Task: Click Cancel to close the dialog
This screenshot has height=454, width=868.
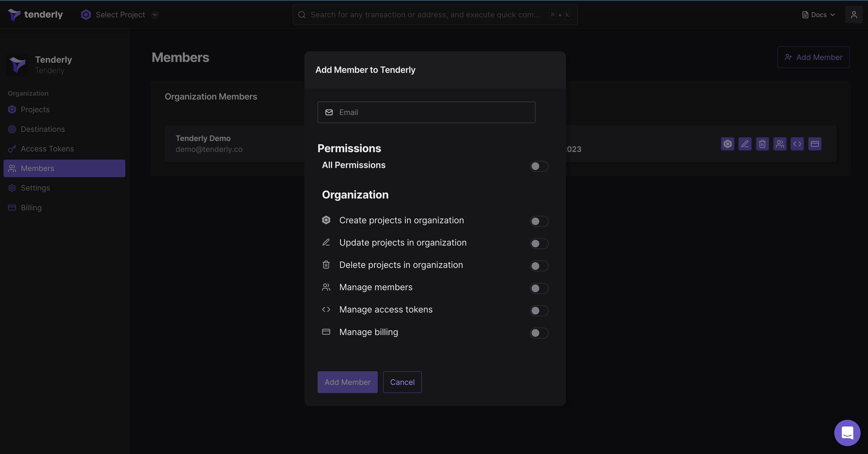Action: point(402,382)
